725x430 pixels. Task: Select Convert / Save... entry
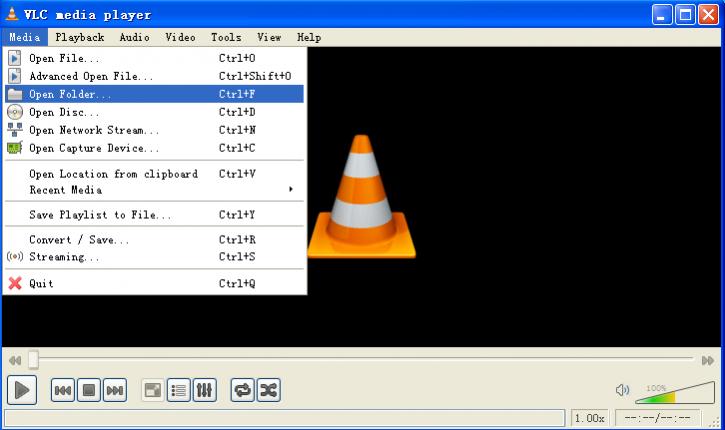point(154,240)
